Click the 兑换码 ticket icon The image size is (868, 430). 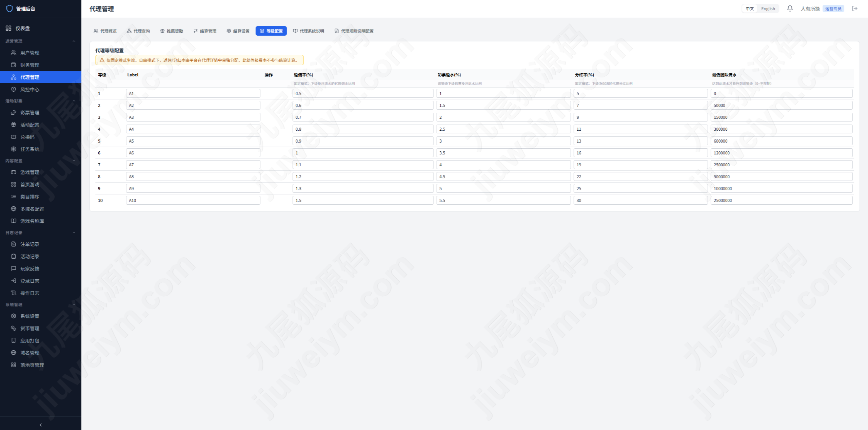click(14, 137)
